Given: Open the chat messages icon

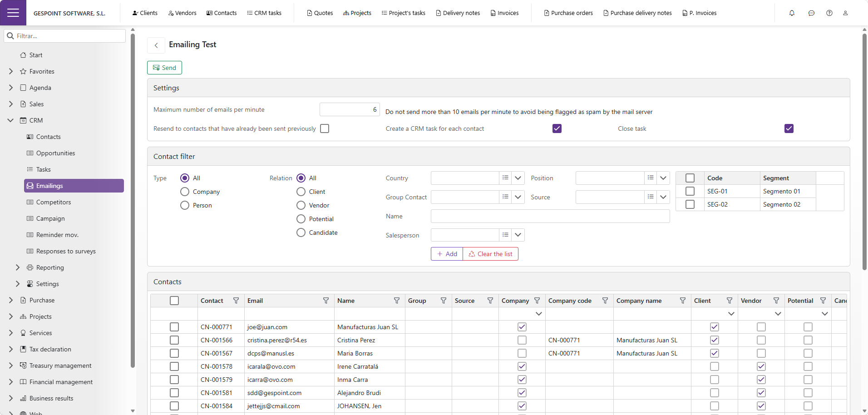Looking at the screenshot, I should tap(811, 13).
